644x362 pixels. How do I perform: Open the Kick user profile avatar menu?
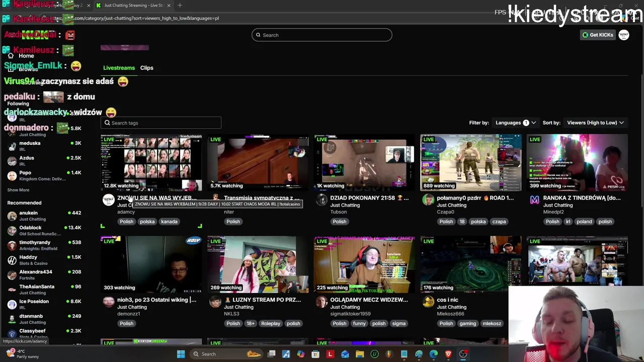click(x=624, y=35)
